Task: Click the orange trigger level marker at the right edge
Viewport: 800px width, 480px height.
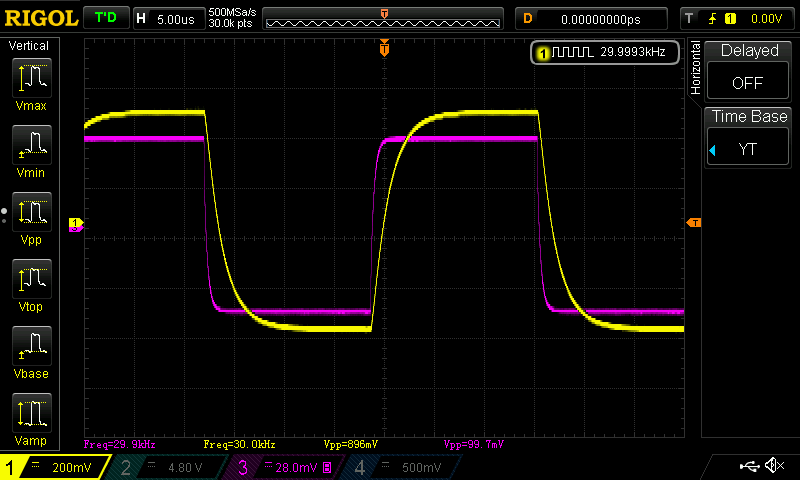Action: click(693, 222)
